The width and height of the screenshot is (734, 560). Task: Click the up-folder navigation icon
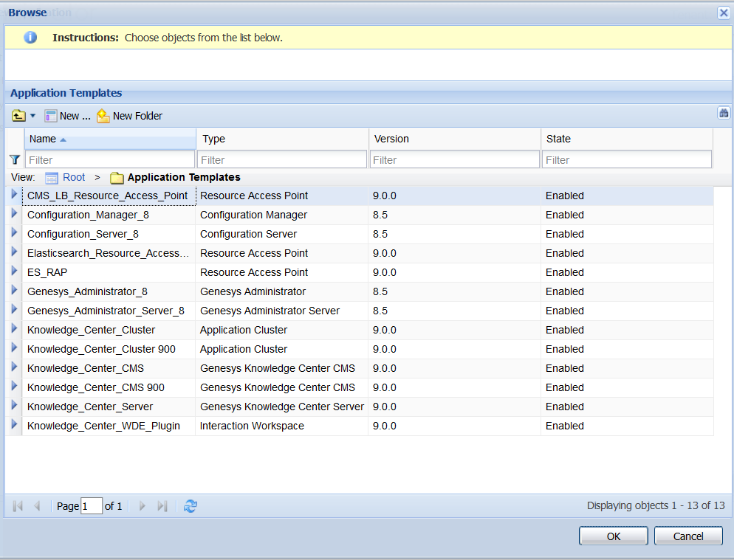point(18,116)
